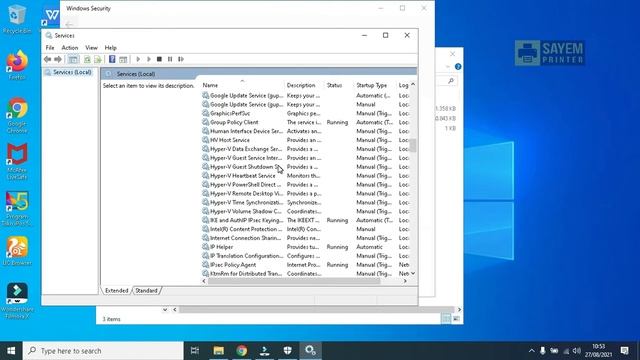Click the services list horizontal scrollbar right arrow
The height and width of the screenshot is (360, 640).
click(x=405, y=281)
